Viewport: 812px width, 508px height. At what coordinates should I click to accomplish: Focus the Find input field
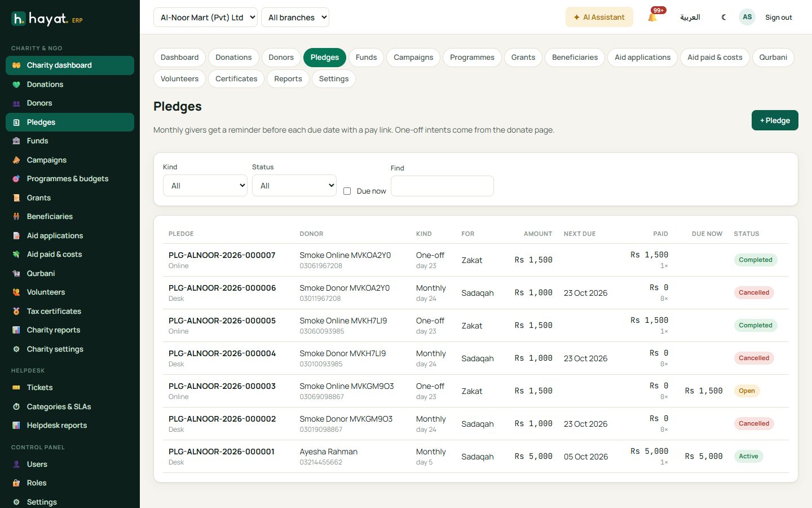tap(442, 186)
